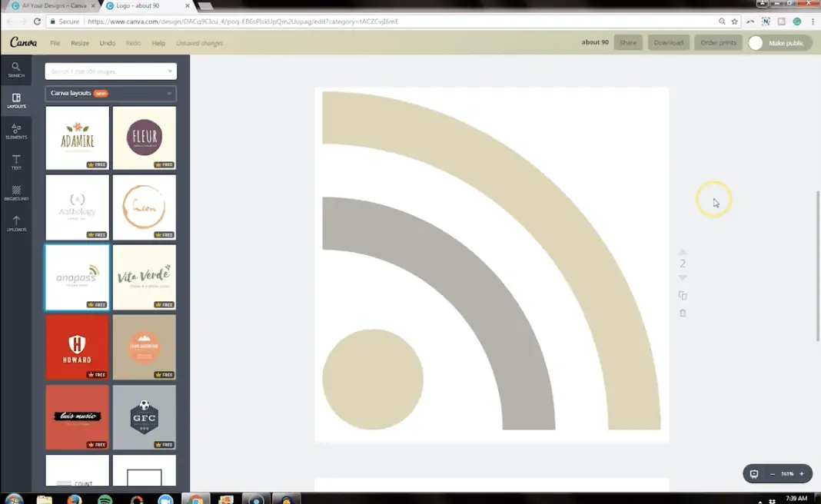Open Spotify from the taskbar
The height and width of the screenshot is (504, 821).
[105, 499]
